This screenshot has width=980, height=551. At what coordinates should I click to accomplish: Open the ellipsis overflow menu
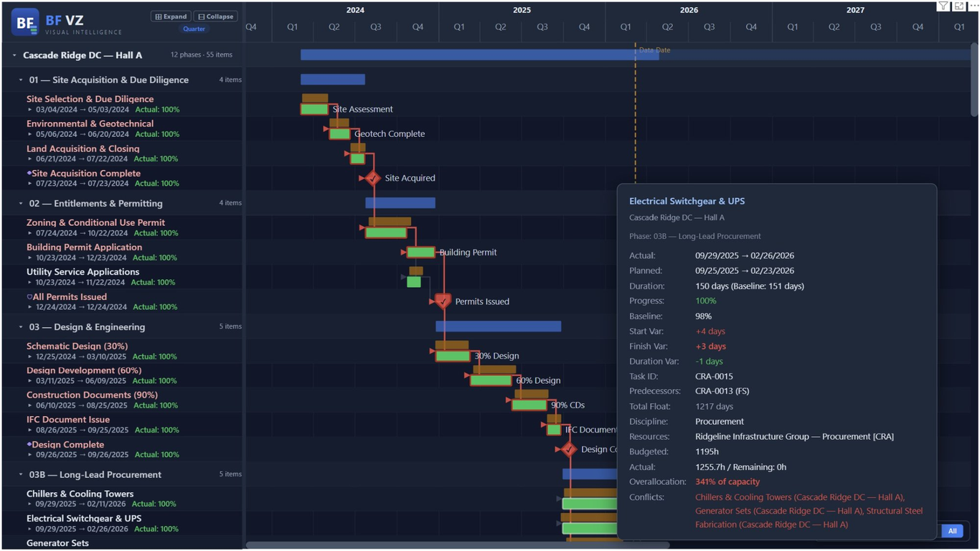click(x=973, y=6)
